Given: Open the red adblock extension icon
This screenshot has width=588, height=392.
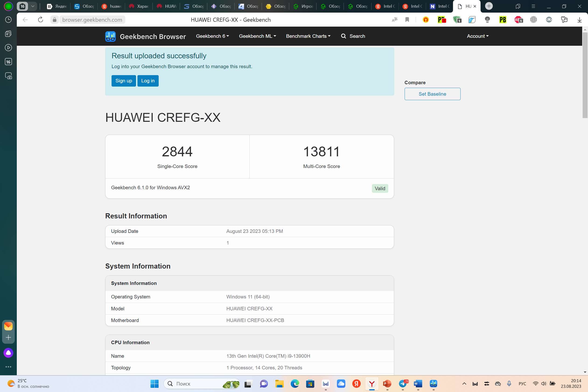Looking at the screenshot, I should point(518,20).
